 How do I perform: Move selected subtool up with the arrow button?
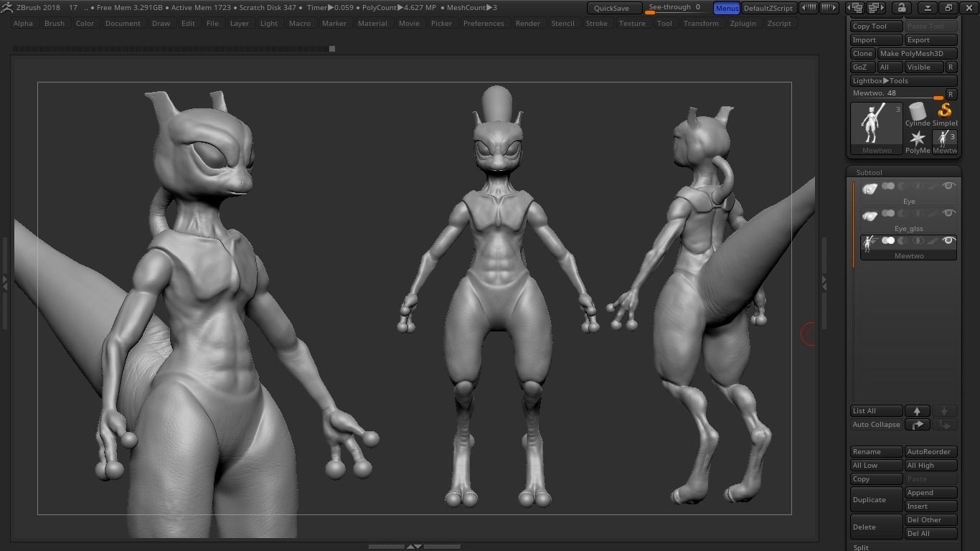point(917,411)
